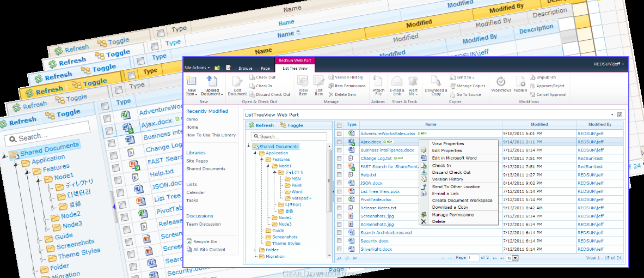Choose Manage Permissions in the context menu
644x278 pixels.
(x=452, y=215)
